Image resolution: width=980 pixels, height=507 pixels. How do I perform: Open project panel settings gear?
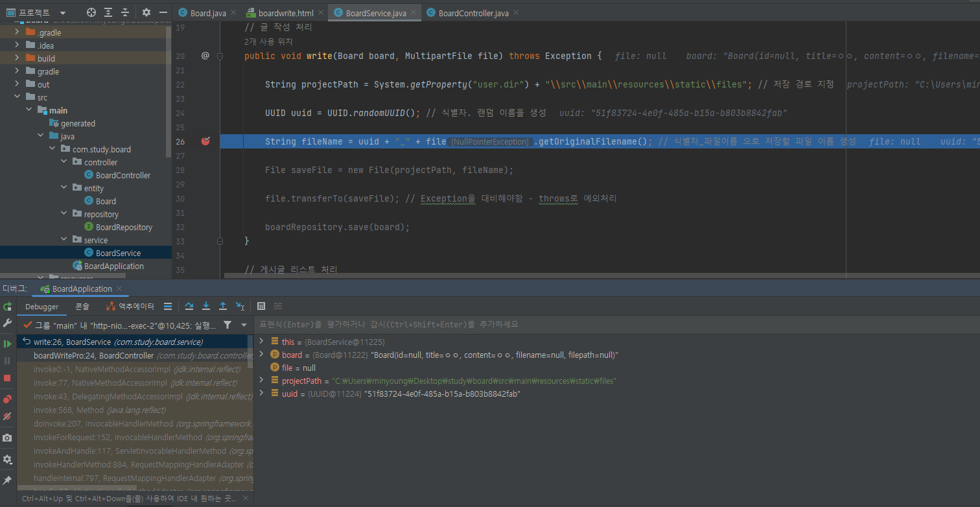coord(146,12)
